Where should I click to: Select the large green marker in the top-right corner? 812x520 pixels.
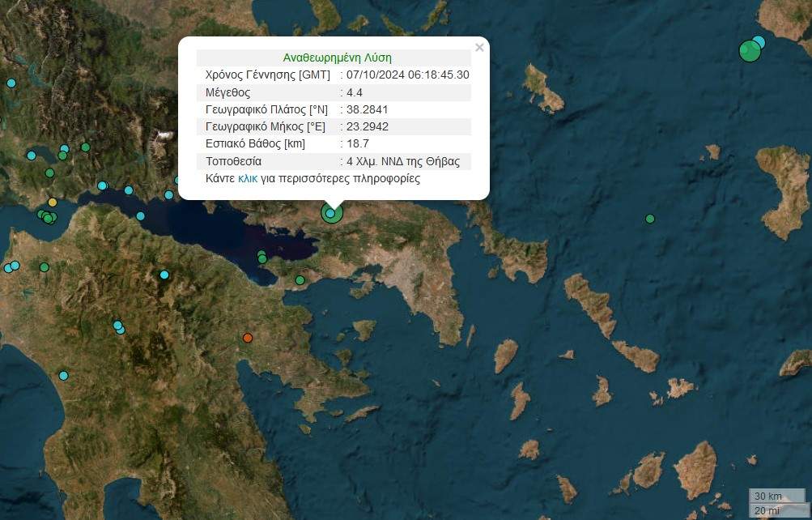pyautogui.click(x=750, y=51)
